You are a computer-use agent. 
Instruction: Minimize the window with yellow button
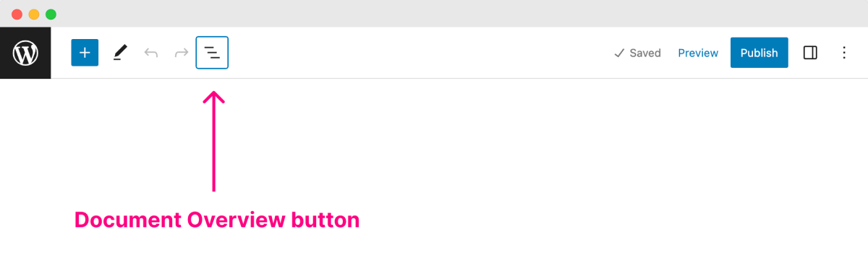click(34, 14)
